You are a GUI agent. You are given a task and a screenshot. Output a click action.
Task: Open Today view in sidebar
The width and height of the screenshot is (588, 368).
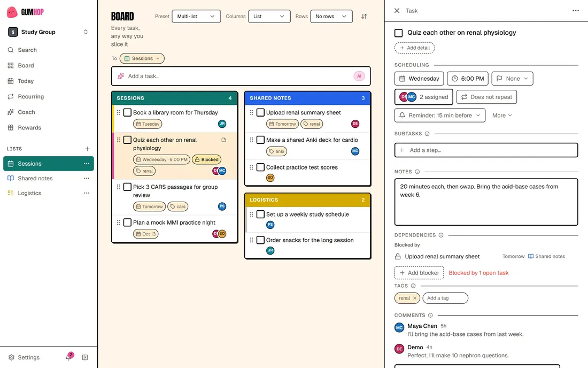48,81
